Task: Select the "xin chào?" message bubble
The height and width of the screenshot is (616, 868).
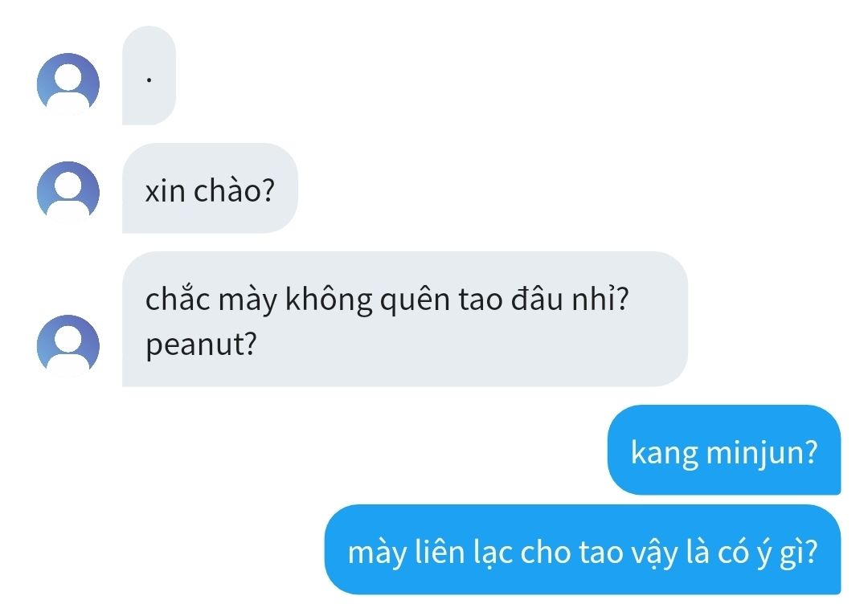Action: [210, 188]
